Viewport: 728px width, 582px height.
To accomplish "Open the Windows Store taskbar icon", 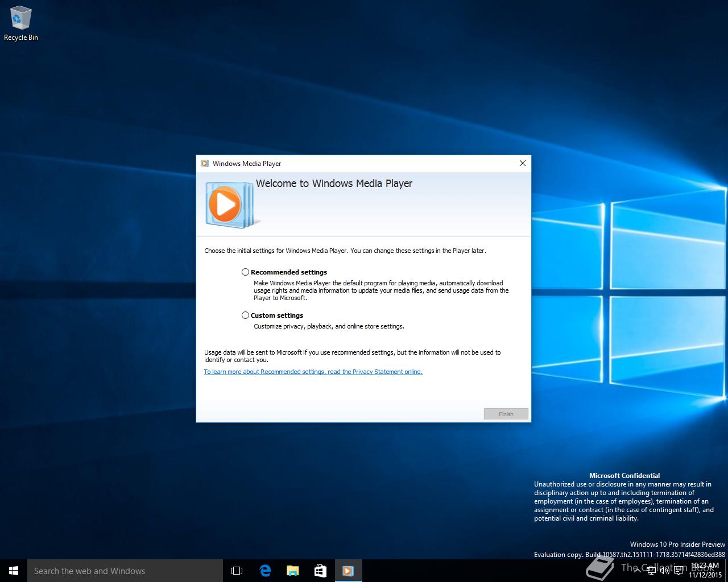I will pos(320,571).
